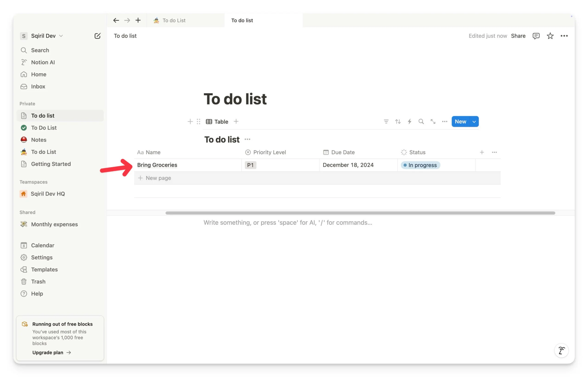
Task: Click the Notion AI sidebar icon
Action: point(24,62)
